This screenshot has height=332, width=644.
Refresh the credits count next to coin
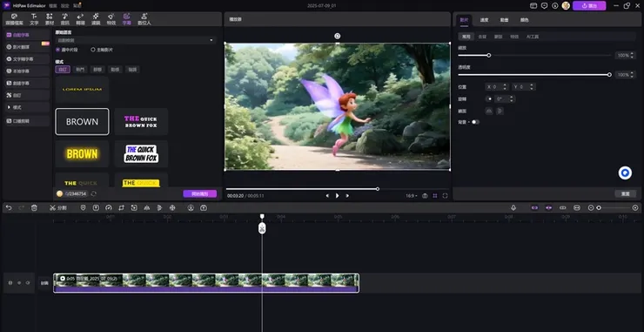tap(94, 193)
